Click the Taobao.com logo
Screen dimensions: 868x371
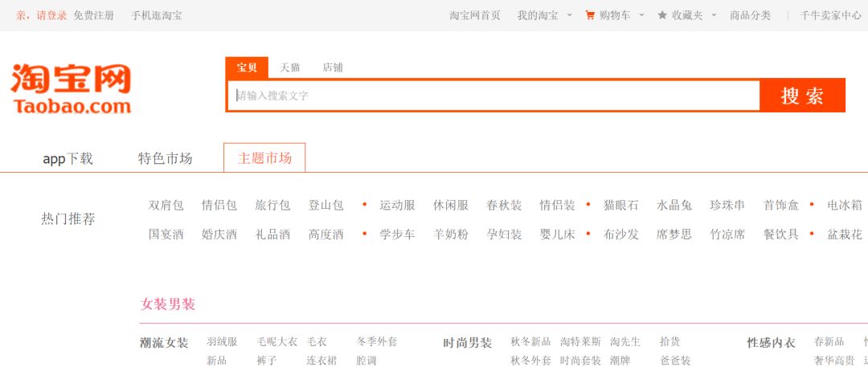(x=72, y=90)
